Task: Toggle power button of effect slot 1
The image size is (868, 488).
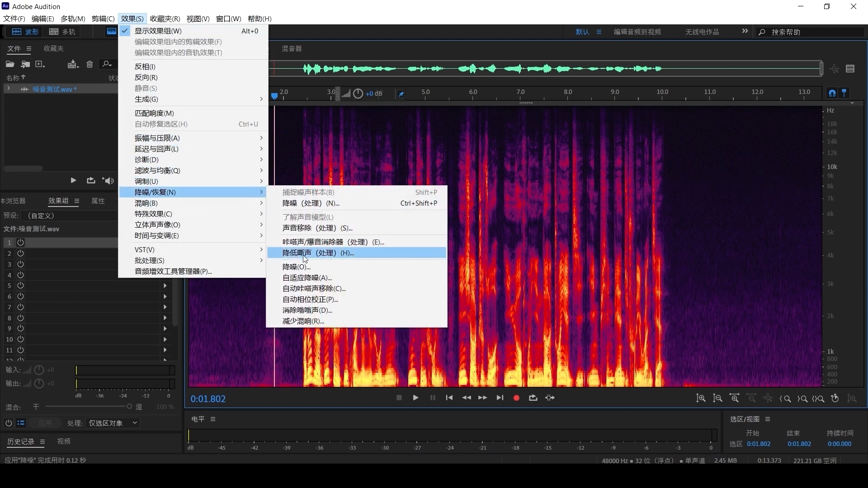Action: 20,243
